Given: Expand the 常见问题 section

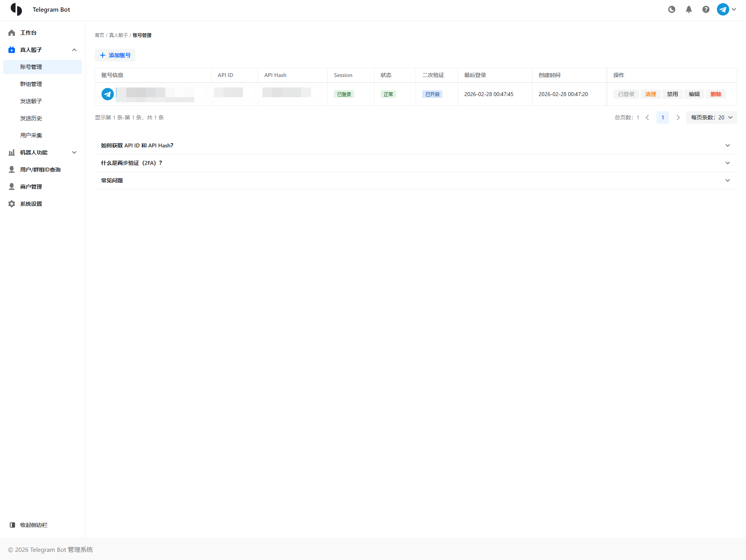Looking at the screenshot, I should (416, 180).
